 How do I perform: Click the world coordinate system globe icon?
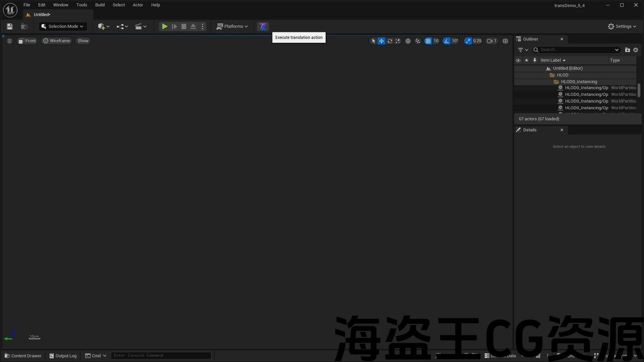408,41
